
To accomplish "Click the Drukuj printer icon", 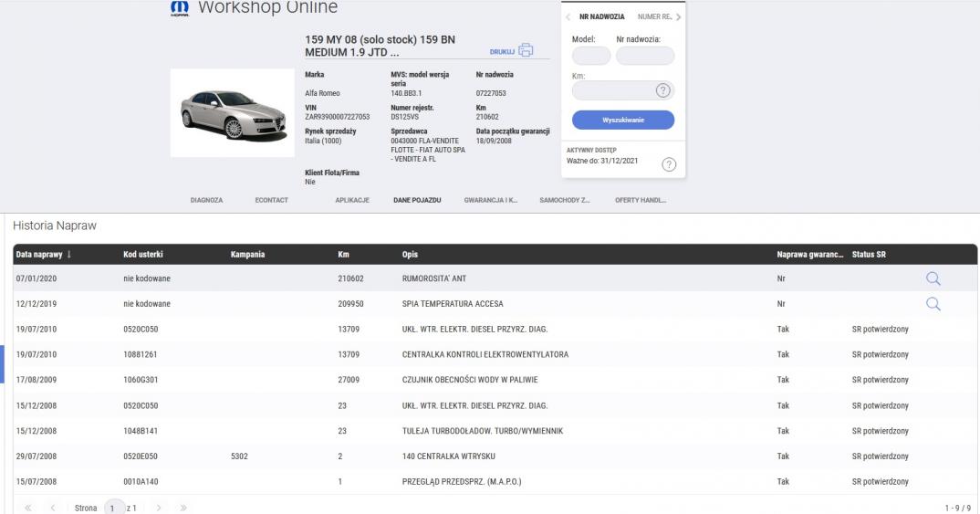I will point(526,51).
